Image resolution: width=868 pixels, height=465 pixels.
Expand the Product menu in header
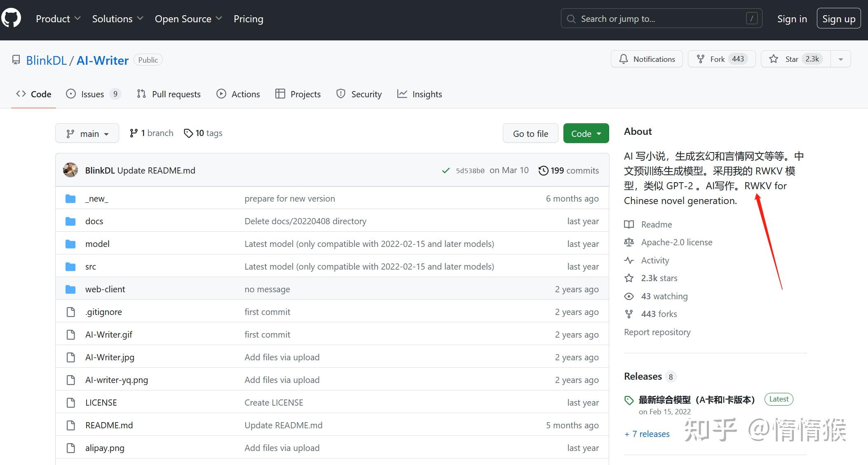point(58,19)
